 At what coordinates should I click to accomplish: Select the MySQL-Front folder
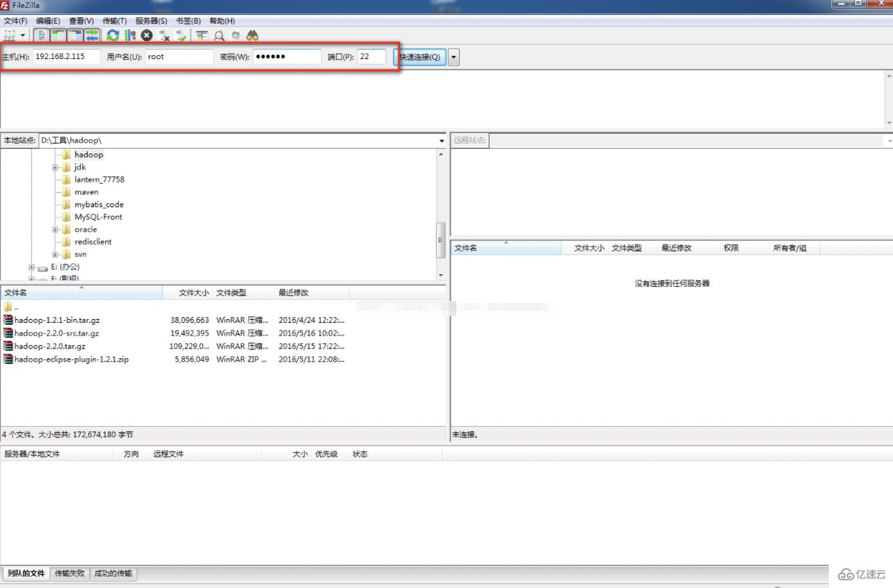click(98, 217)
